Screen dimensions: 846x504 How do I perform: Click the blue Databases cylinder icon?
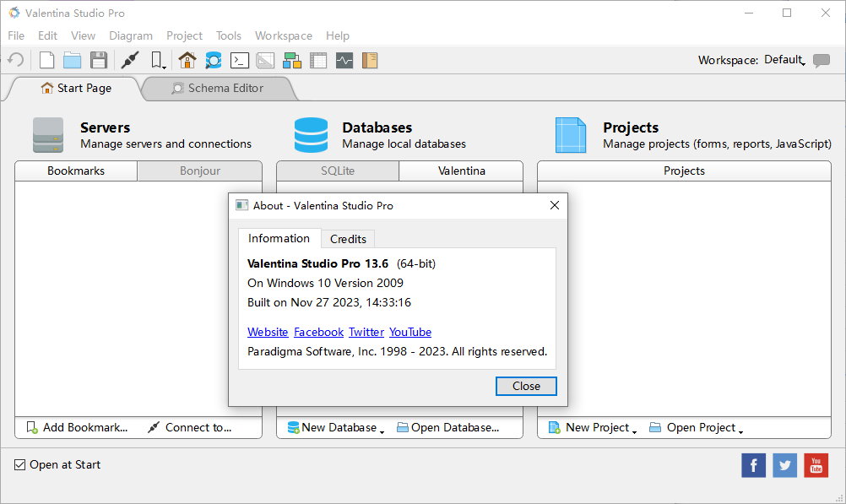(x=311, y=135)
